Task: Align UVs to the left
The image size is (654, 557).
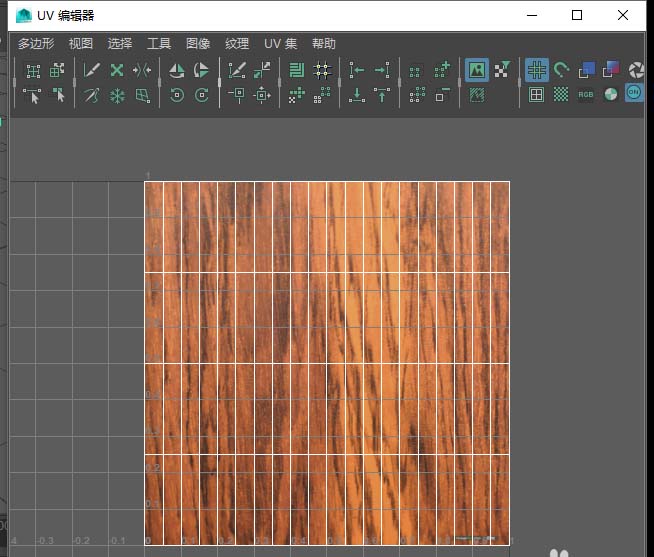Action: (x=357, y=70)
